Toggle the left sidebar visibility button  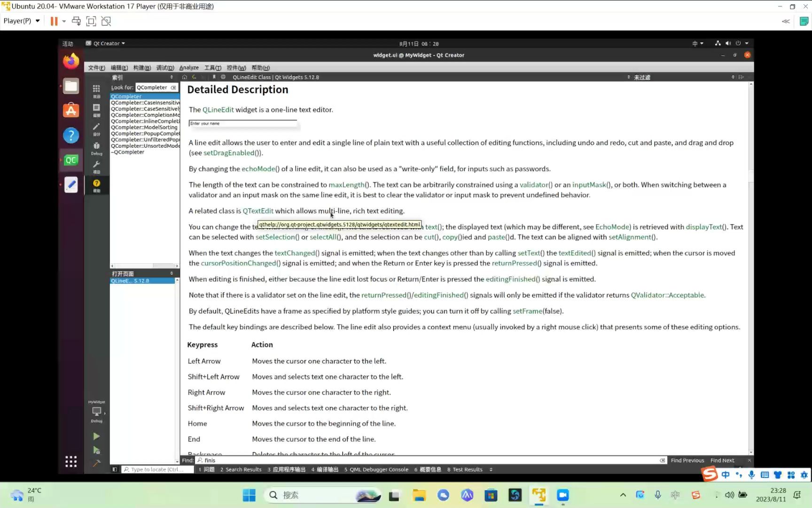(x=115, y=469)
